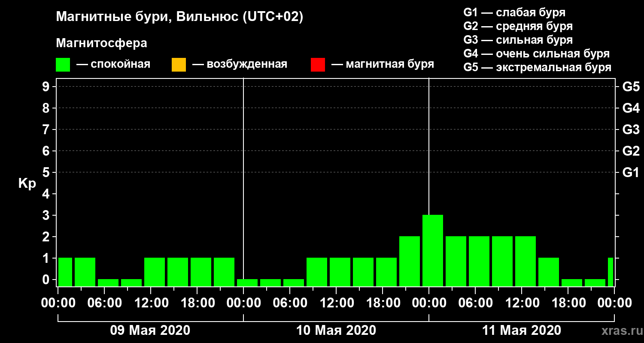Click the red 'магнитная буря' legend swatch

point(318,65)
